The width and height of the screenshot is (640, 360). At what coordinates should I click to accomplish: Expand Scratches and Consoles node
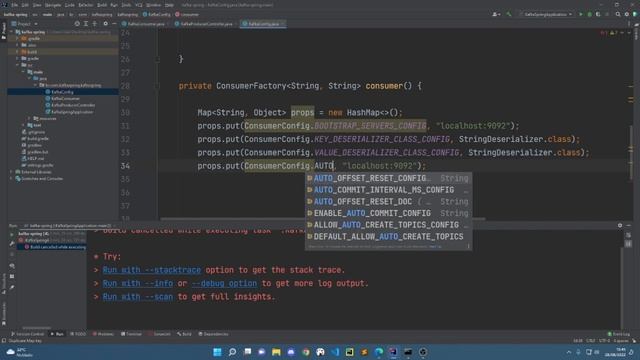pos(11,178)
